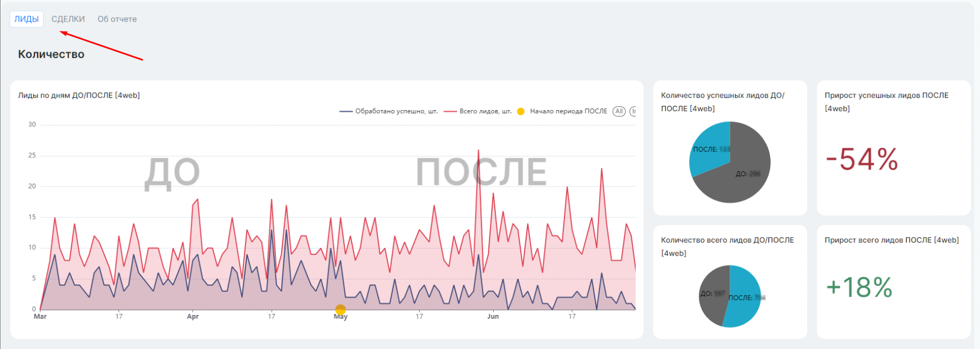Screen dimensions: 980x349
Task: Click the +18% total leads growth value
Action: click(x=859, y=287)
